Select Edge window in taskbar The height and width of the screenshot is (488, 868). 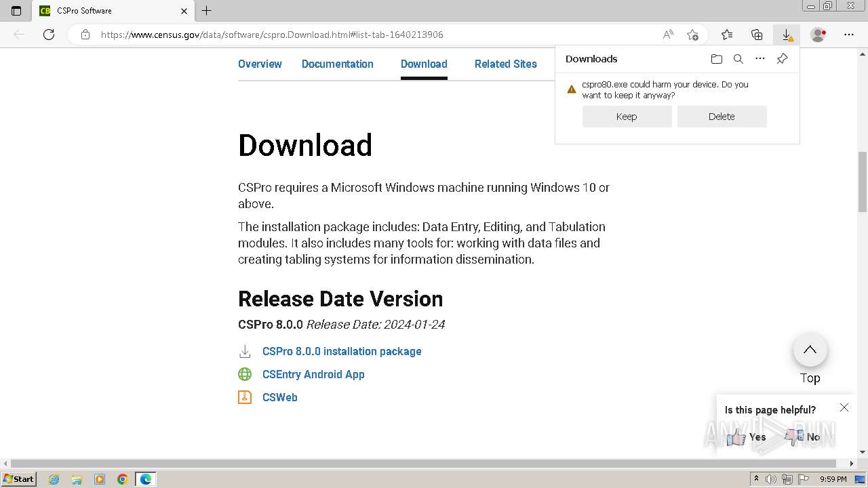(x=145, y=479)
